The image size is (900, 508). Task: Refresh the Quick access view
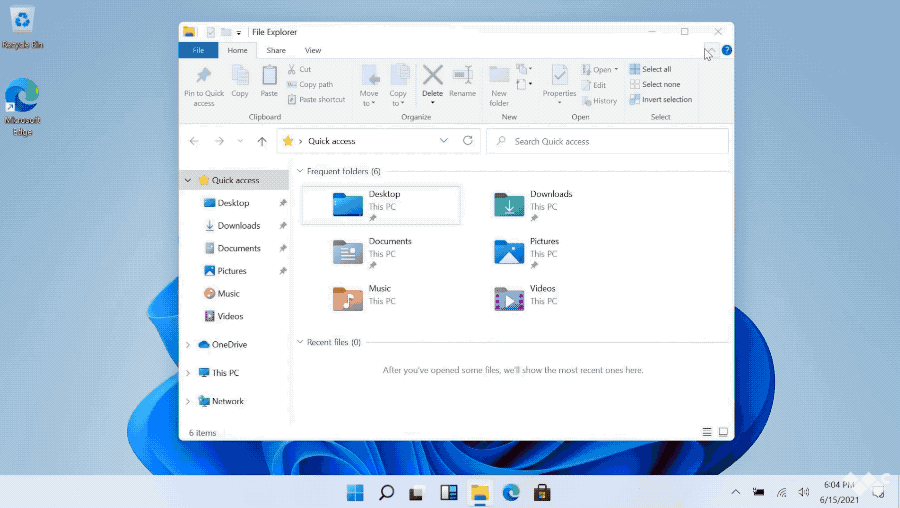pos(467,141)
